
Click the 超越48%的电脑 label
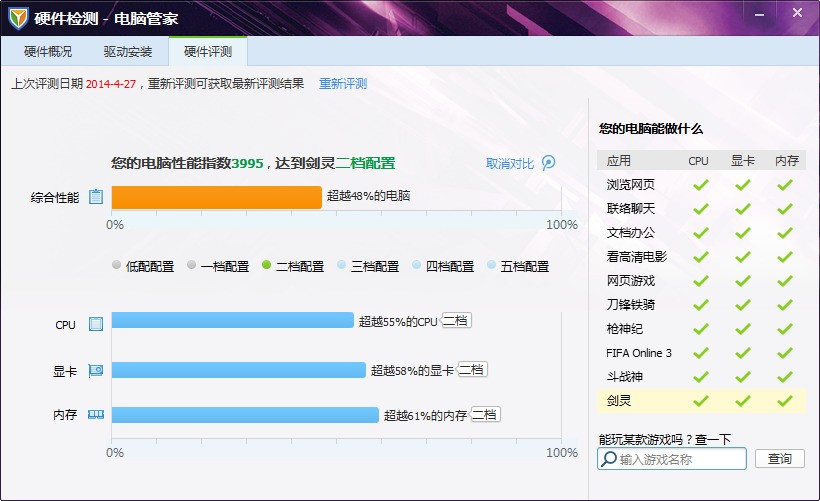368,196
